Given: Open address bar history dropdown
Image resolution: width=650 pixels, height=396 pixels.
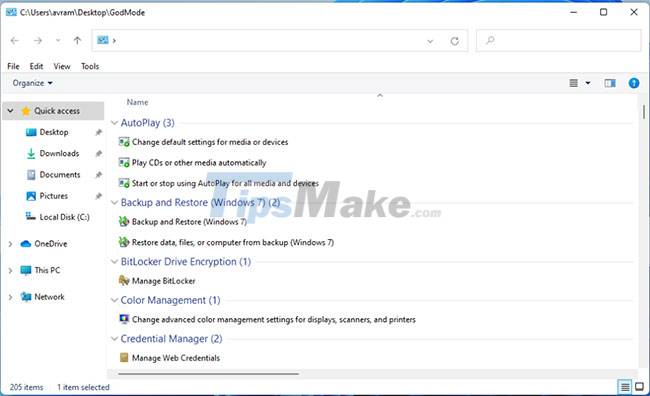Looking at the screenshot, I should tap(430, 41).
